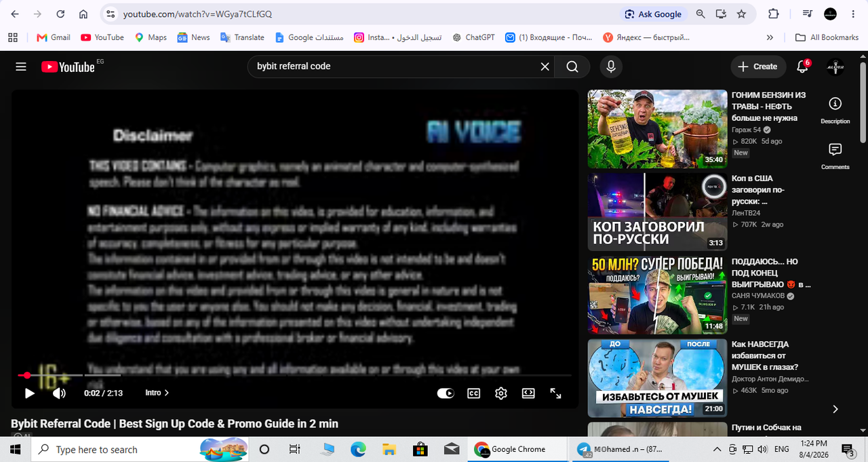Open the Description panel

pos(835,111)
